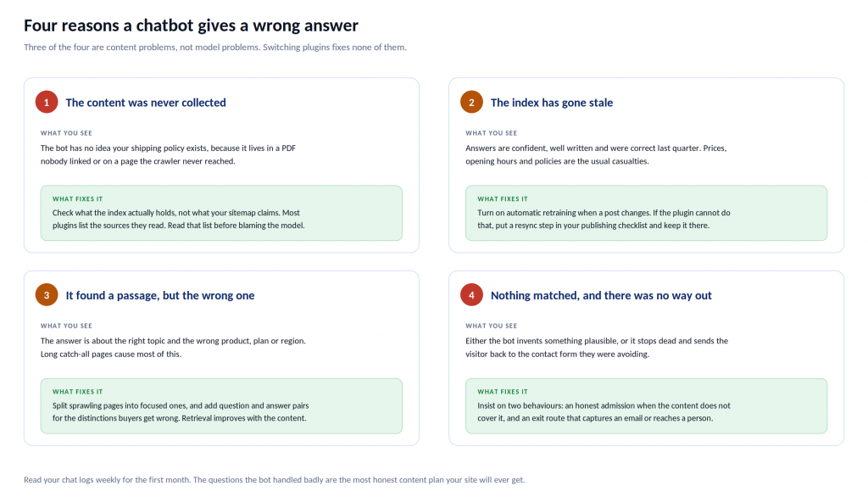Viewport: 868px width, 497px height.
Task: Click 'Nothing matched, and there was no way out' title
Action: coord(601,295)
